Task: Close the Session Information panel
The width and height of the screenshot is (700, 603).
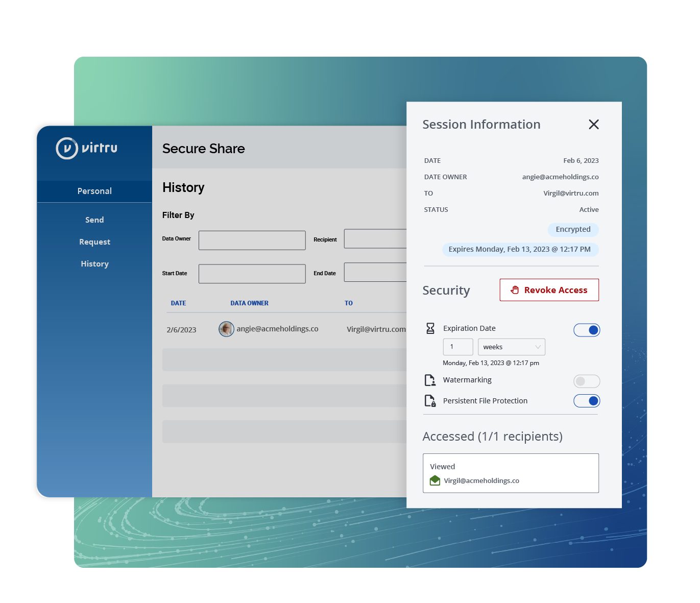Action: 593,125
